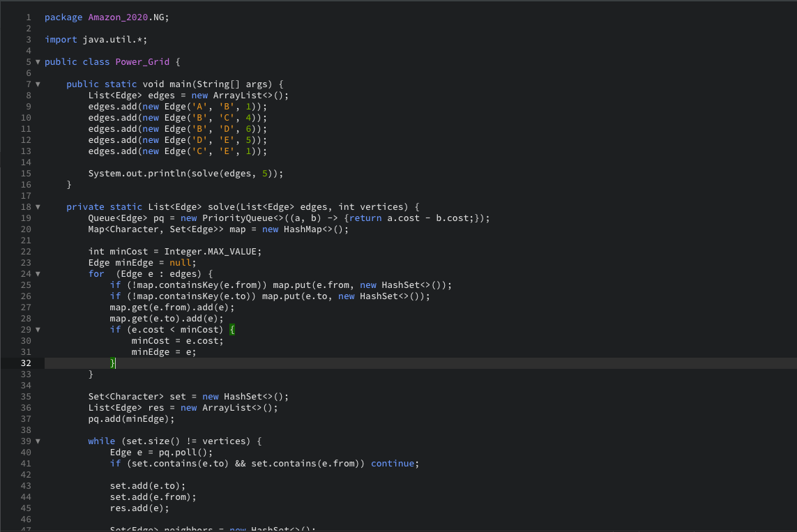
Task: Click pq.poll() on line 40
Action: (x=183, y=453)
